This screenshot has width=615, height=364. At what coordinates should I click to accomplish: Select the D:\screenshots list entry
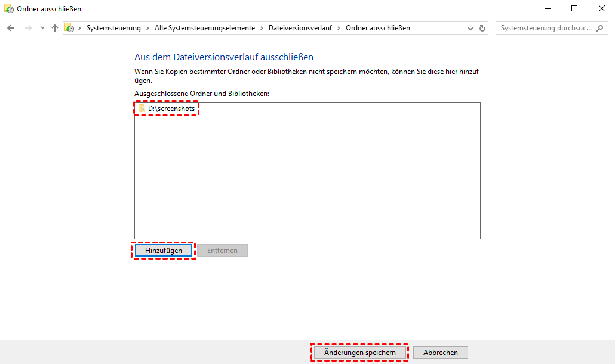(171, 109)
